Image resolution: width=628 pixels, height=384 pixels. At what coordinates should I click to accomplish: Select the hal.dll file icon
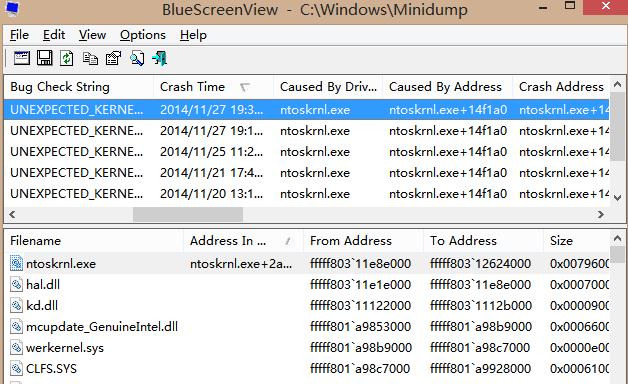pos(16,285)
